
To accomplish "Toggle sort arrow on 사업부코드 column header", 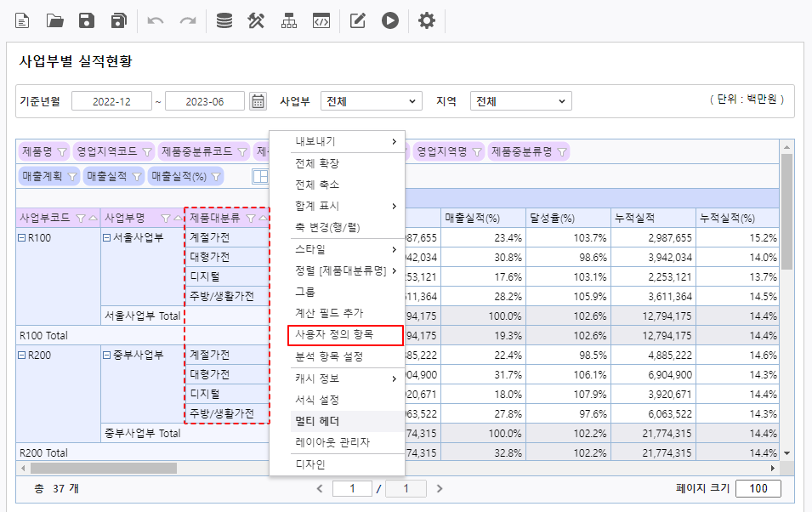I will (93, 219).
